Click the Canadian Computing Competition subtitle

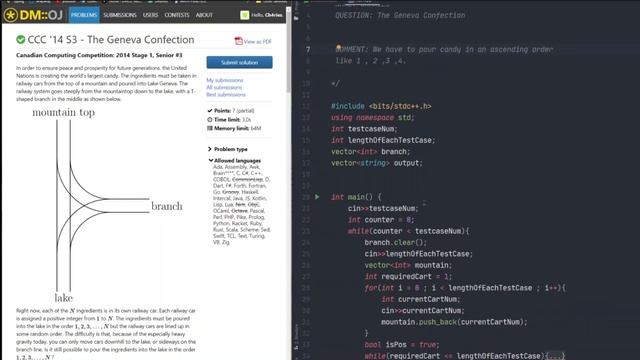(x=99, y=55)
